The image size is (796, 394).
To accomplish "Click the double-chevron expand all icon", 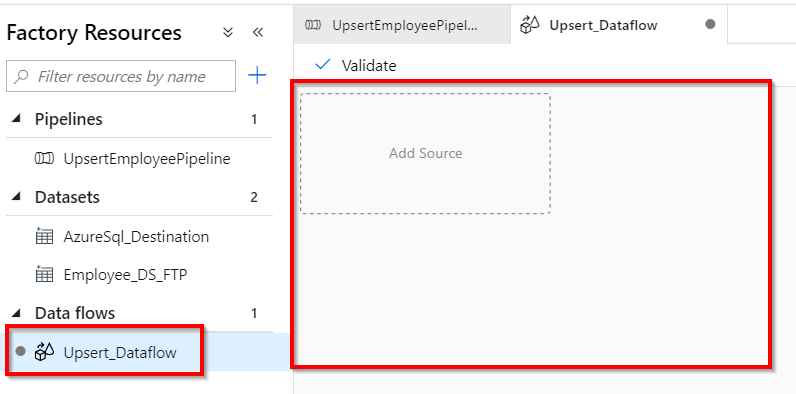I will pyautogui.click(x=228, y=32).
